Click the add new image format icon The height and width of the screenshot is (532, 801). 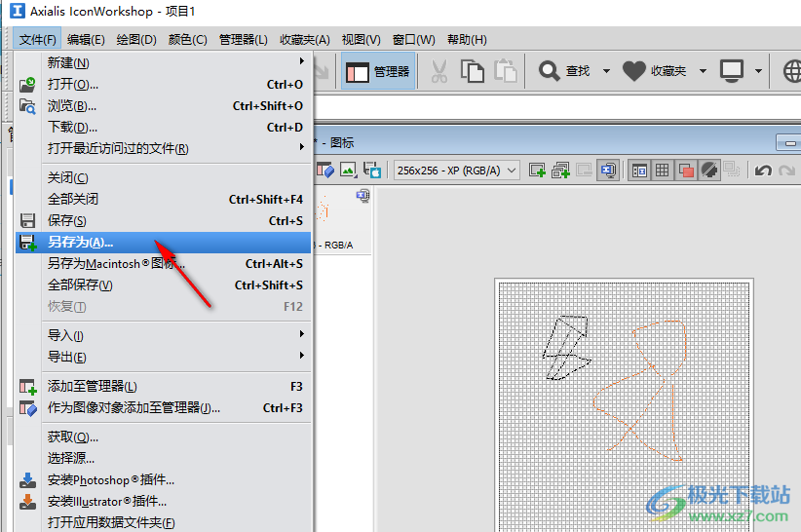click(x=537, y=170)
